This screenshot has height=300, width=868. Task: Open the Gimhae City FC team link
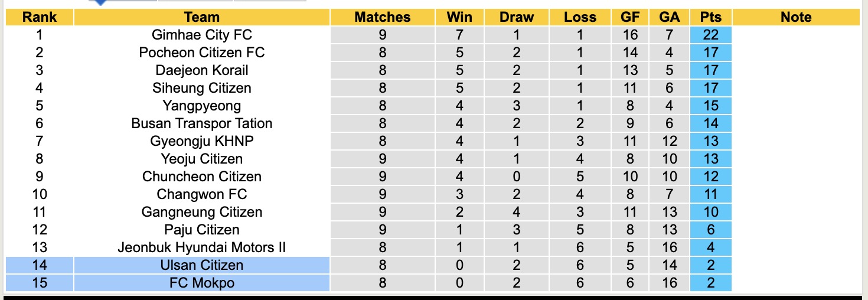point(201,35)
